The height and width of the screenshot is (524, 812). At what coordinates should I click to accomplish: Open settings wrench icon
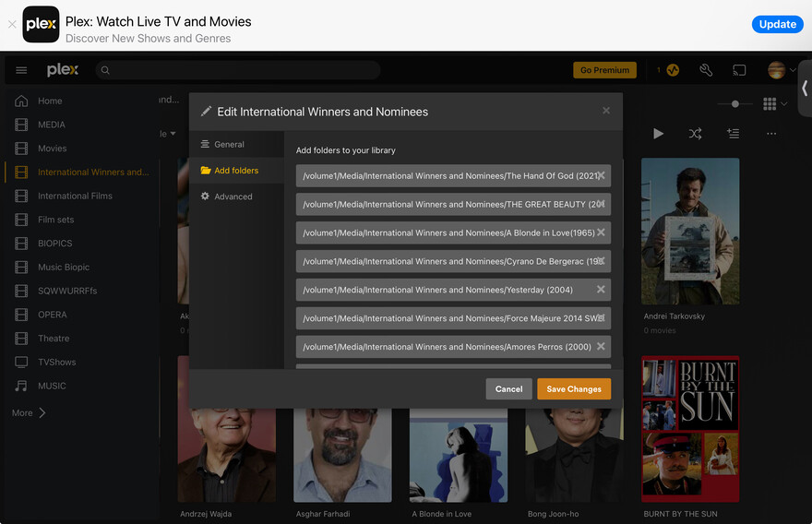click(706, 70)
